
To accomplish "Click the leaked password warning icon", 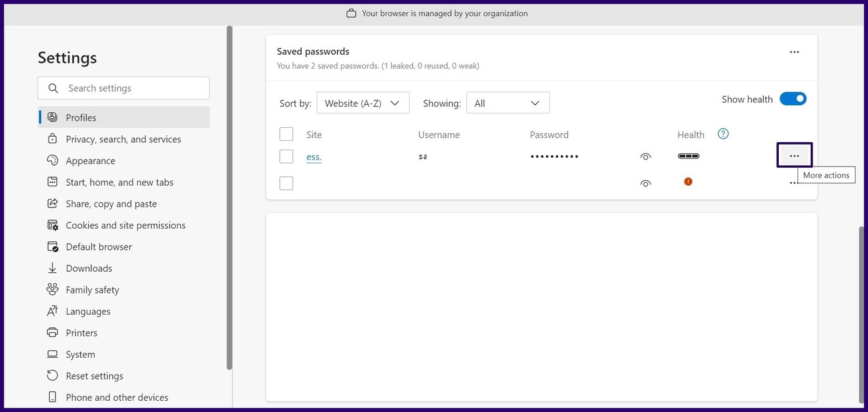I will [x=688, y=181].
